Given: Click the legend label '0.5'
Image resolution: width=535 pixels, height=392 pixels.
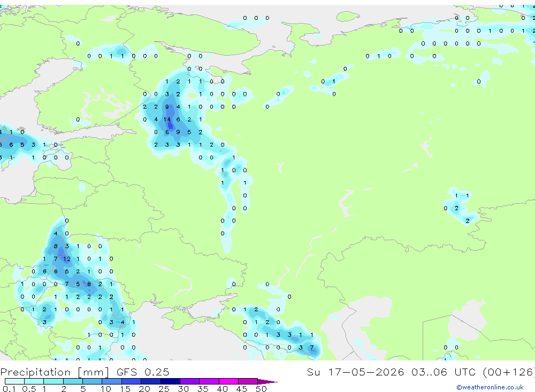Looking at the screenshot, I should coord(29,389).
